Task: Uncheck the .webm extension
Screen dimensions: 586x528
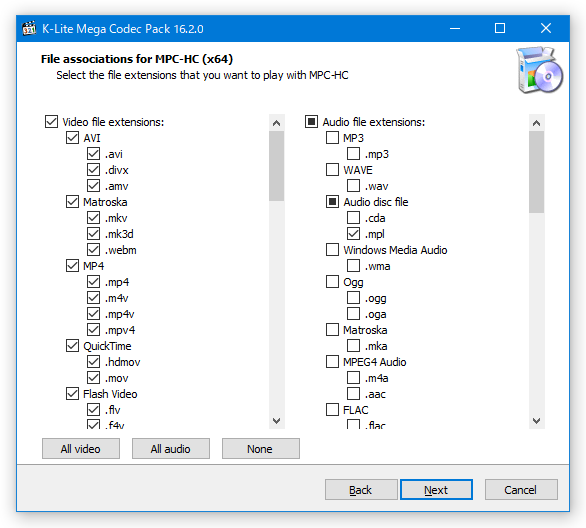Action: pyautogui.click(x=93, y=250)
